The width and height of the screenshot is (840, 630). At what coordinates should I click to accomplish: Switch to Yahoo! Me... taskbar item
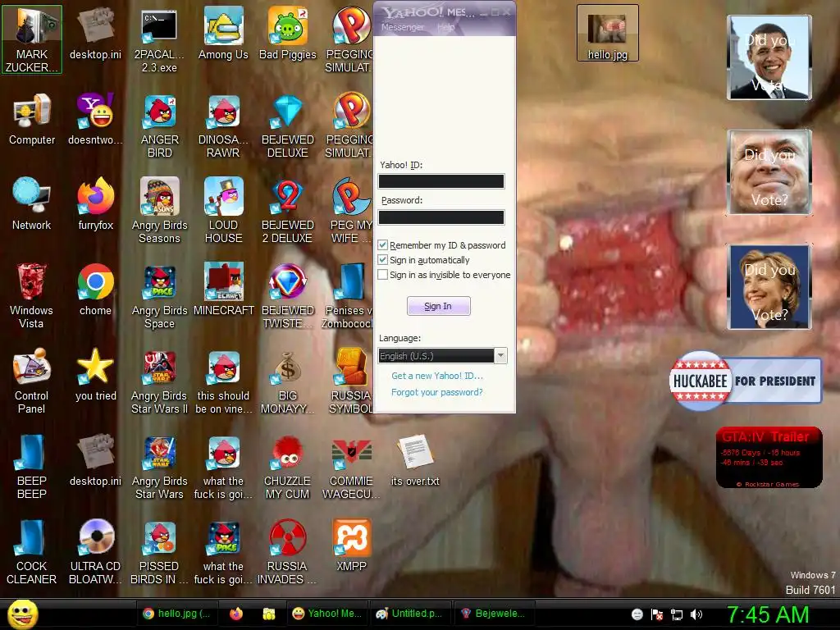click(x=328, y=614)
